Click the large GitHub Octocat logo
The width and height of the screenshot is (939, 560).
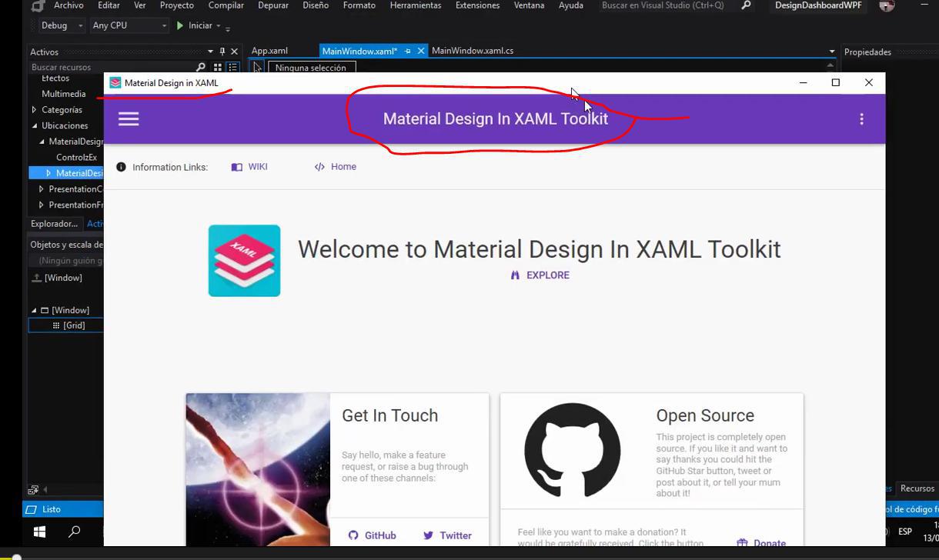point(572,451)
